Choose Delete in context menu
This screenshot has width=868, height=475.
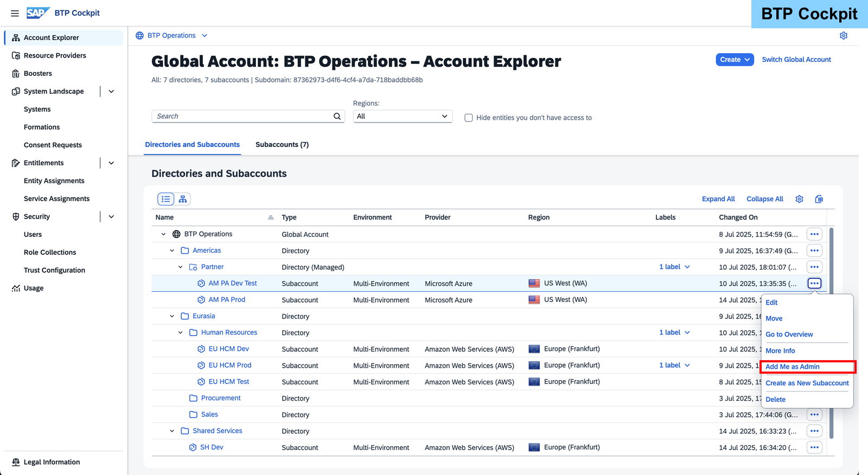(x=776, y=400)
